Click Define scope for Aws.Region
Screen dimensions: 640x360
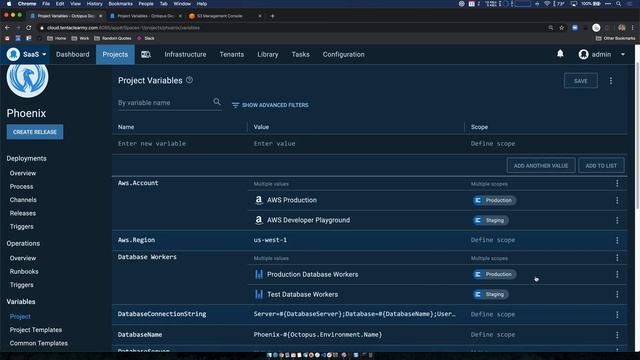[x=493, y=240]
